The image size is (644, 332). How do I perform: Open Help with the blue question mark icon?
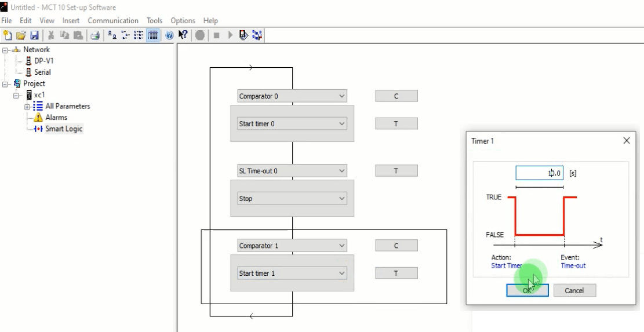[x=170, y=35]
